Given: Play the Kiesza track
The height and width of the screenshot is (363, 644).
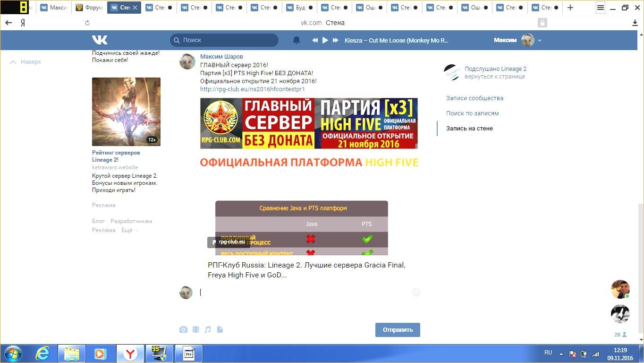Looking at the screenshot, I should pyautogui.click(x=325, y=40).
